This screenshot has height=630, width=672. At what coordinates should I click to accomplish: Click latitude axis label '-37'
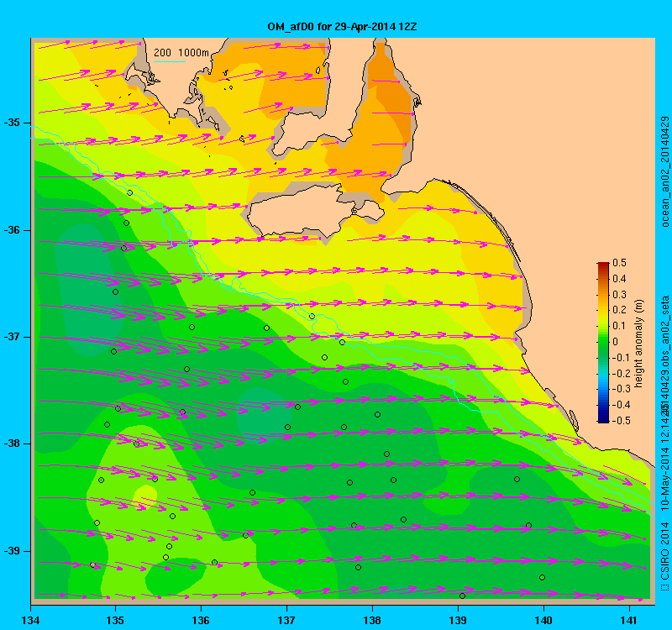click(x=12, y=337)
